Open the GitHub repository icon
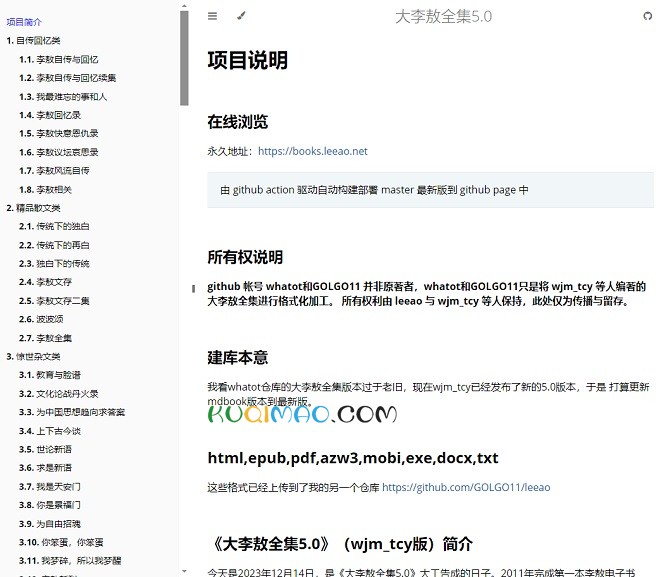Screen dimensions: 666x577 point(647,16)
